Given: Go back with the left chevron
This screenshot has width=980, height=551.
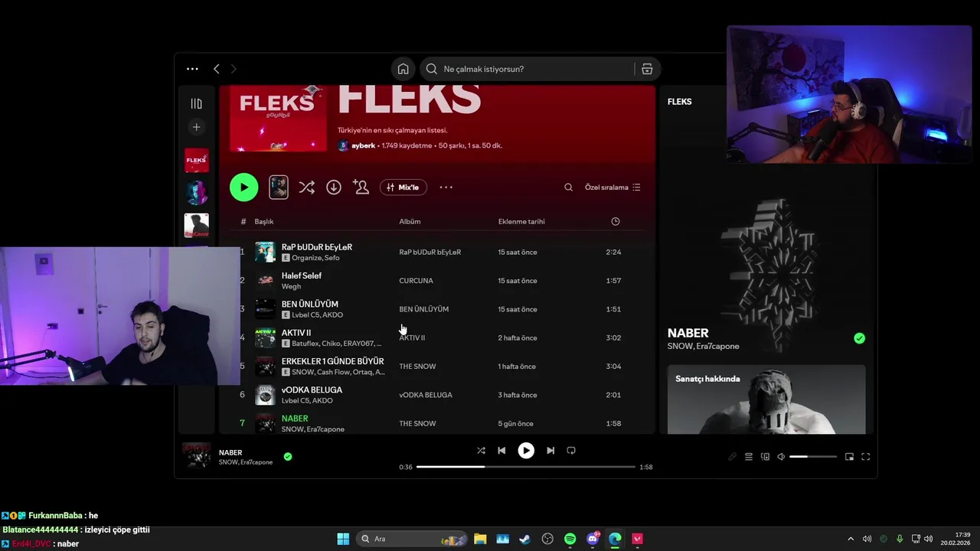Looking at the screenshot, I should 217,69.
